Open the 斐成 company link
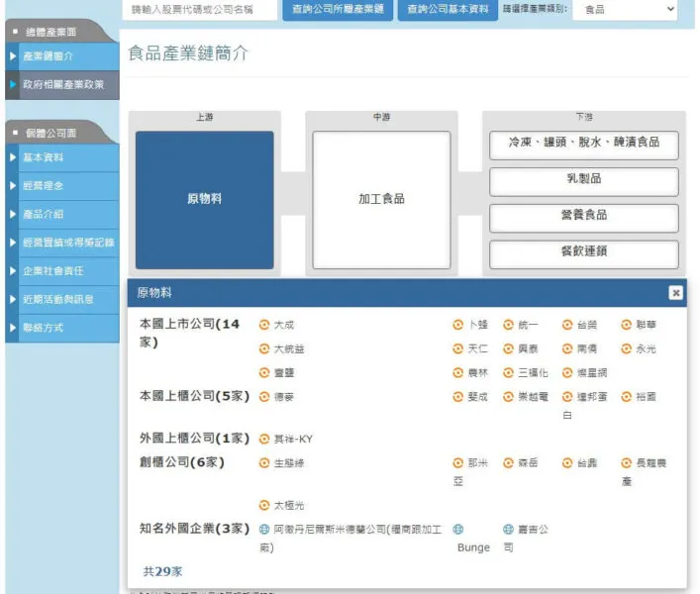The width and height of the screenshot is (700, 594). (x=477, y=397)
